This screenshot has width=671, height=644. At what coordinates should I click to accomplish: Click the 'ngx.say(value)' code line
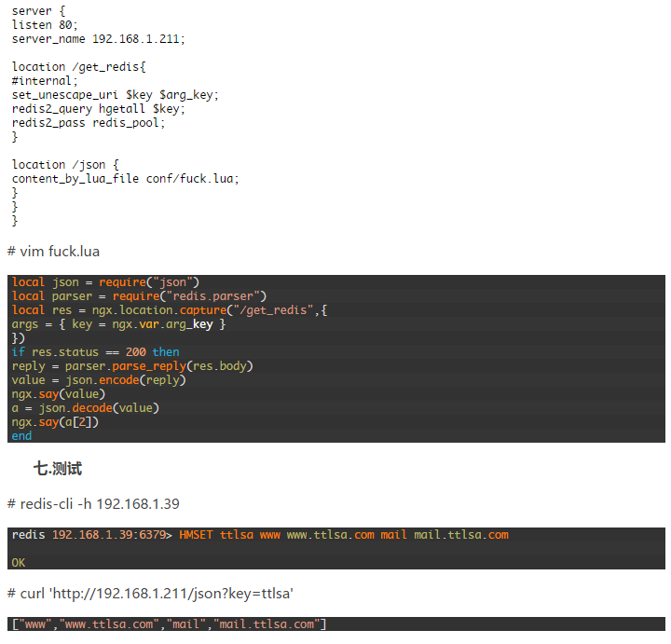[58, 394]
